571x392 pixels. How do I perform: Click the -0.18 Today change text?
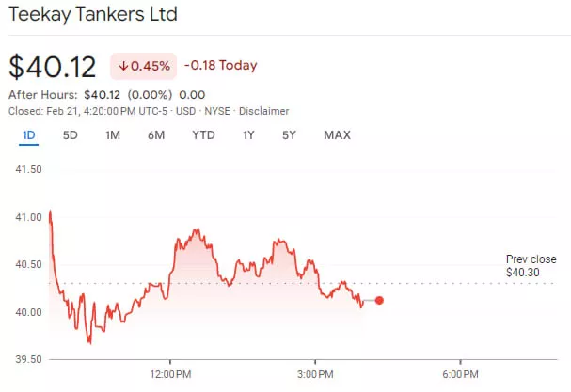[x=220, y=66]
